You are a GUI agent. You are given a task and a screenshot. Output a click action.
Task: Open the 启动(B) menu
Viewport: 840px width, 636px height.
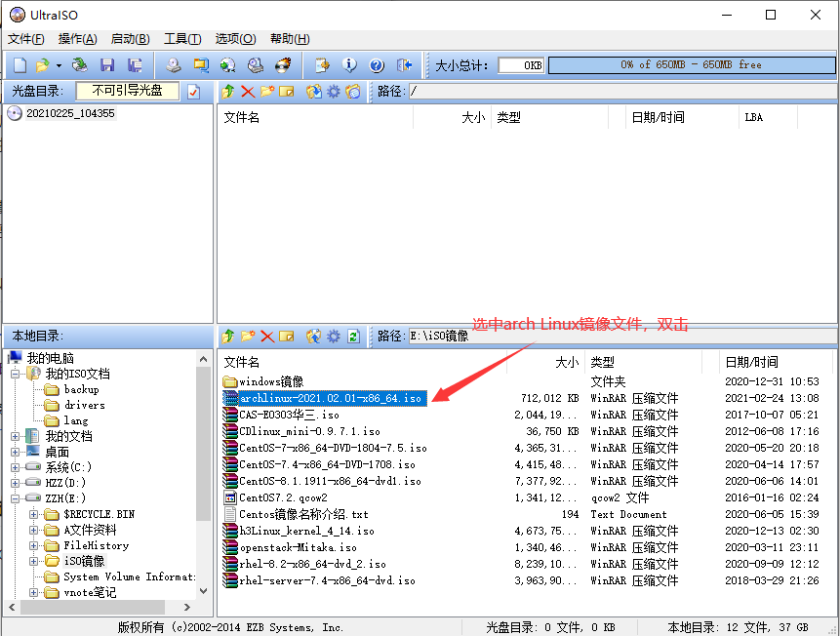pyautogui.click(x=130, y=39)
